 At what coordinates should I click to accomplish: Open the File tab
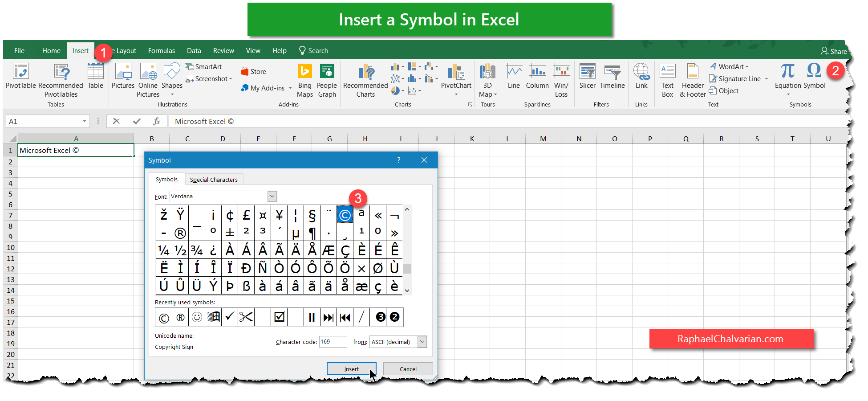click(x=19, y=51)
